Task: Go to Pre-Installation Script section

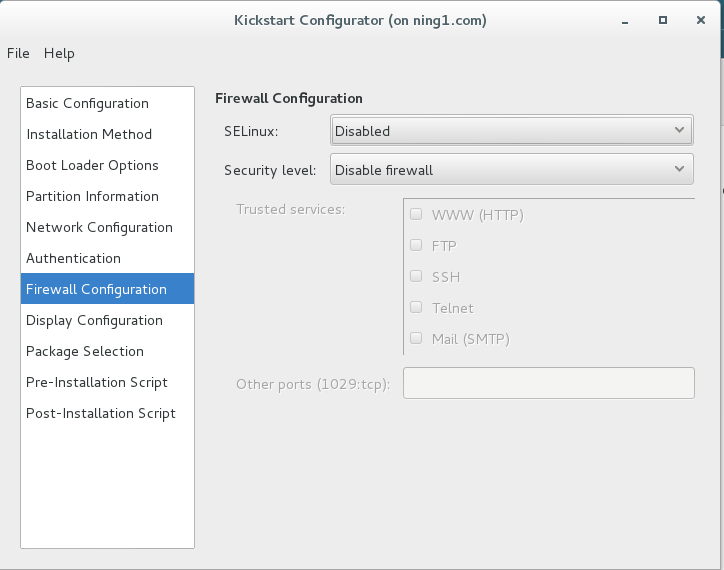Action: (x=97, y=382)
